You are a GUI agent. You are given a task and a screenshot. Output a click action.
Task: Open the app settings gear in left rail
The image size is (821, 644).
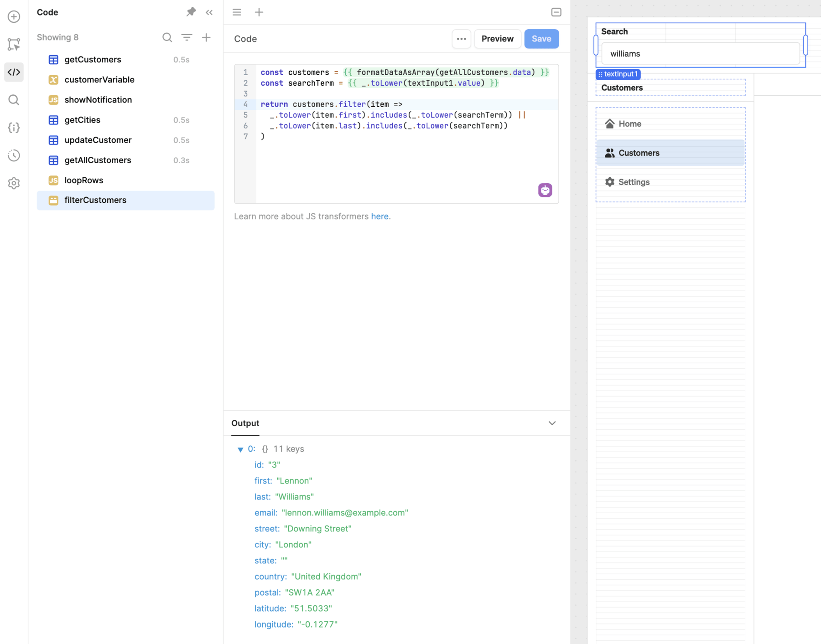coord(14,183)
